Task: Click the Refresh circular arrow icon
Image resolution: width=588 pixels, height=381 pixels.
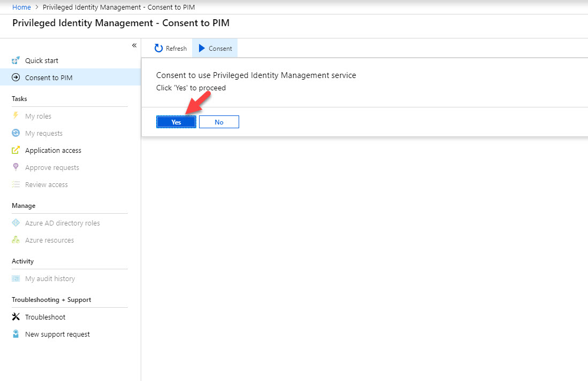Action: click(x=158, y=48)
